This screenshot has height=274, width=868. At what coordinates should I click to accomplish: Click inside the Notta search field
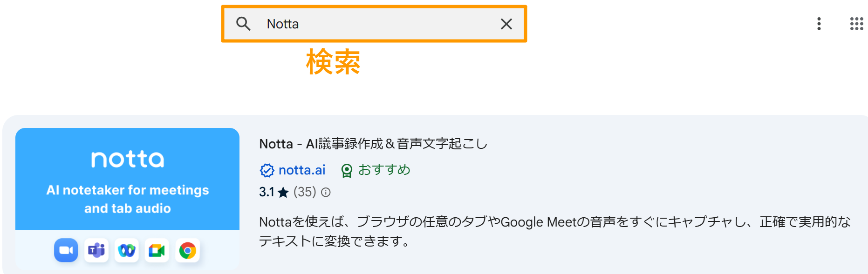pyautogui.click(x=374, y=24)
